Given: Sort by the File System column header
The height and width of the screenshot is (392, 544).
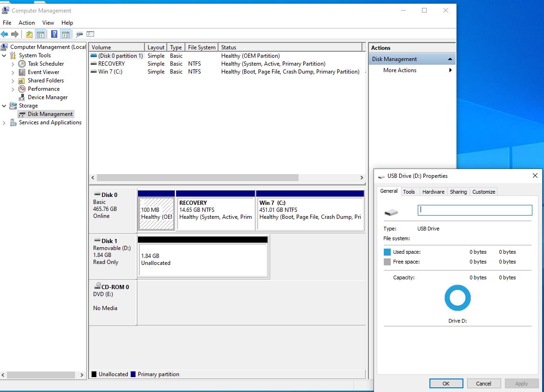Looking at the screenshot, I should (202, 47).
